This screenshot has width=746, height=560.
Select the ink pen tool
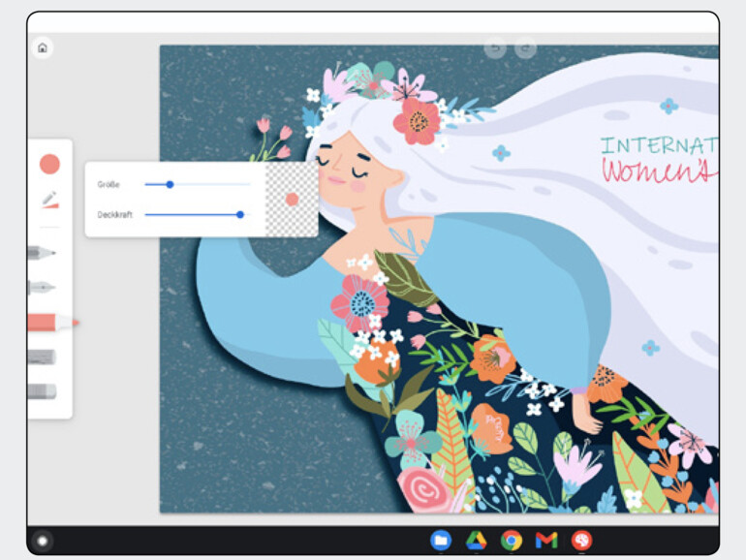tap(42, 288)
